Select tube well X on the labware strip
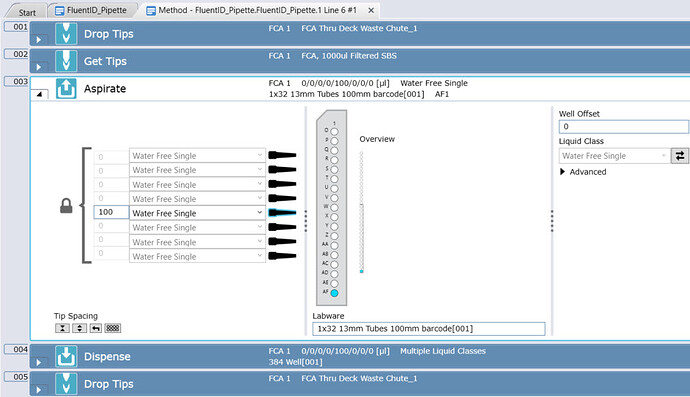690x397 pixels. (334, 217)
